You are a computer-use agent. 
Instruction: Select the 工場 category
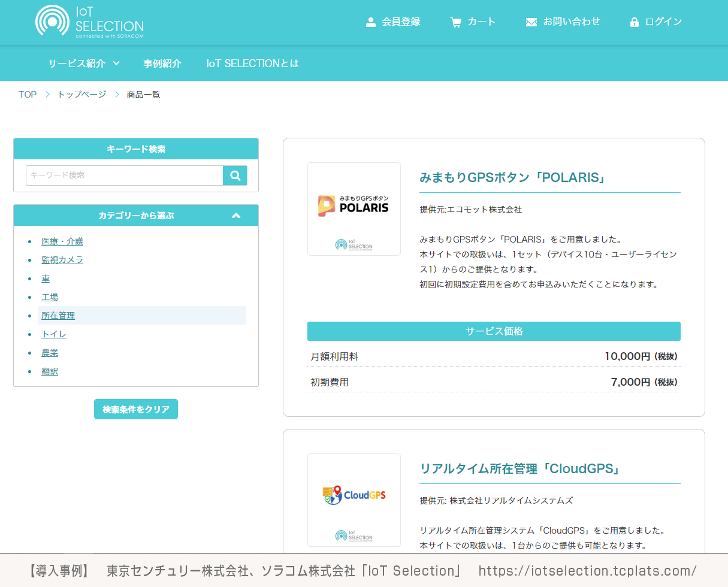[x=50, y=297]
